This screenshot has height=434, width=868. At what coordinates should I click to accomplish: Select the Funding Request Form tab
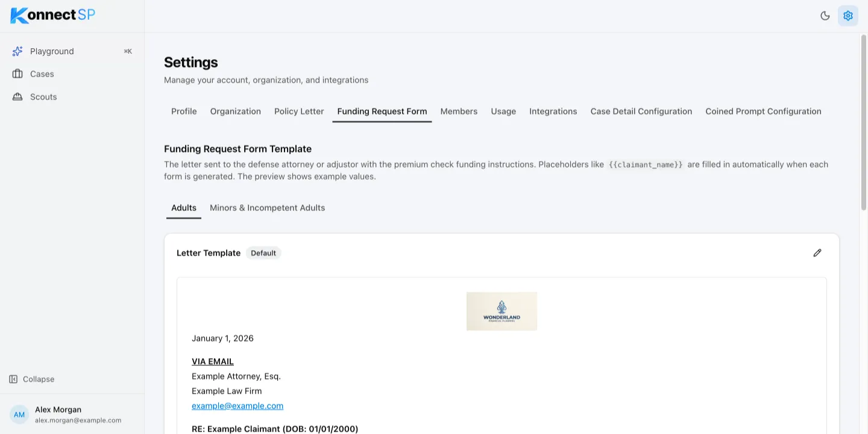(x=382, y=112)
